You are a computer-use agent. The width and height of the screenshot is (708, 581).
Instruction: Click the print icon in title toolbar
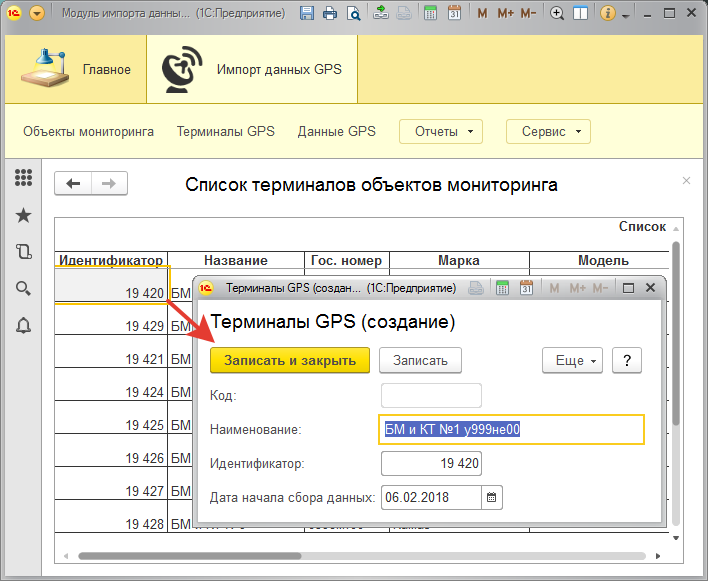click(329, 14)
